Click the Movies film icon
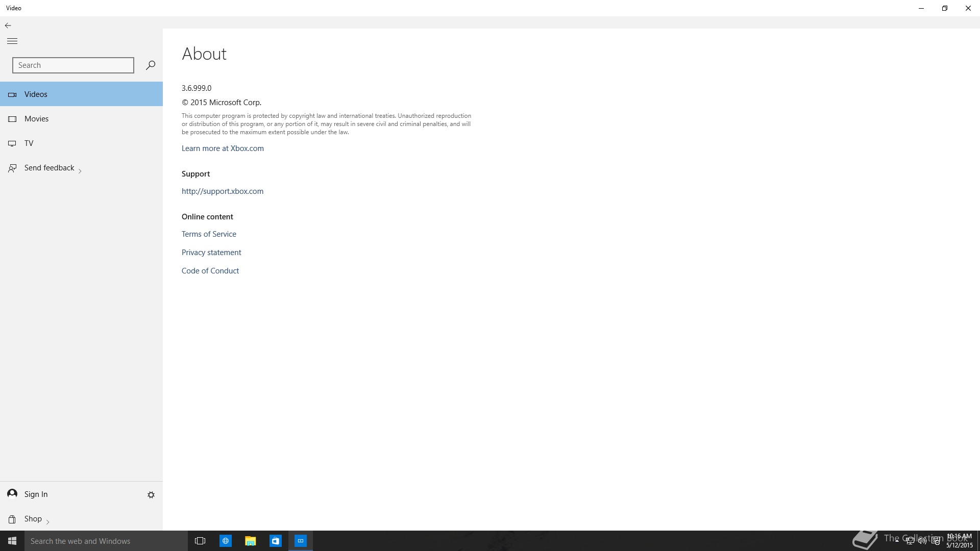Image resolution: width=980 pixels, height=551 pixels. coord(12,119)
